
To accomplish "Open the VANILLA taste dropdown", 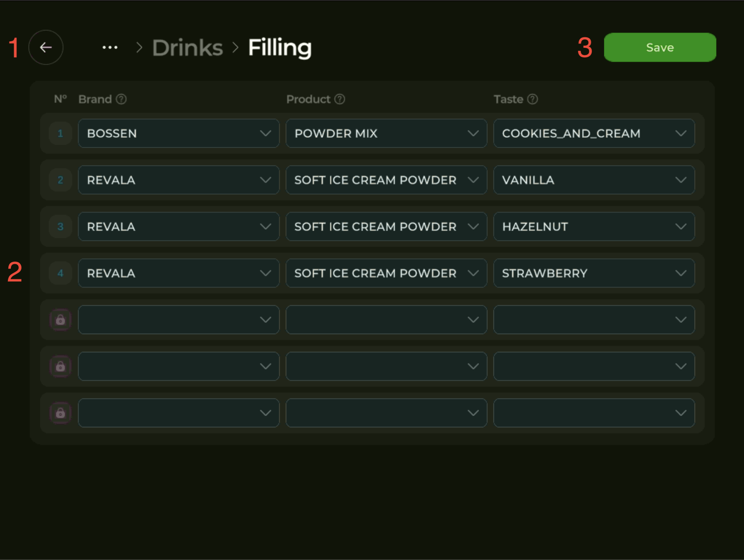I will tap(594, 180).
